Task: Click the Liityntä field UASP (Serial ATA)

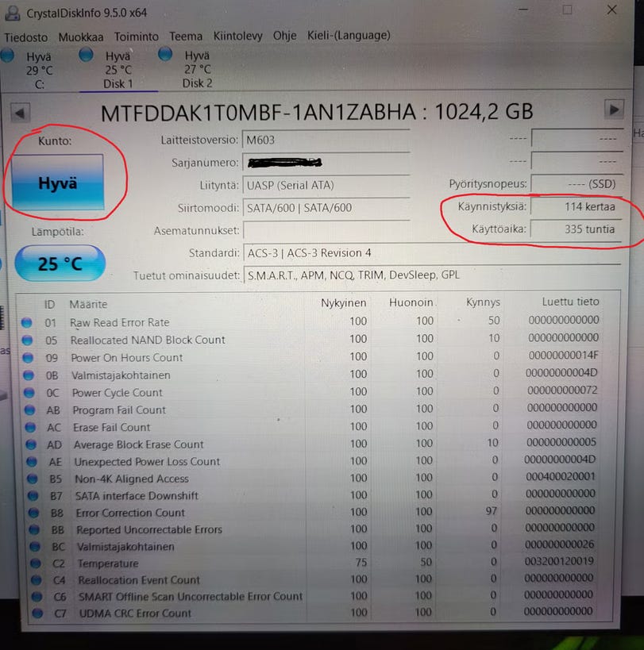Action: (x=326, y=185)
